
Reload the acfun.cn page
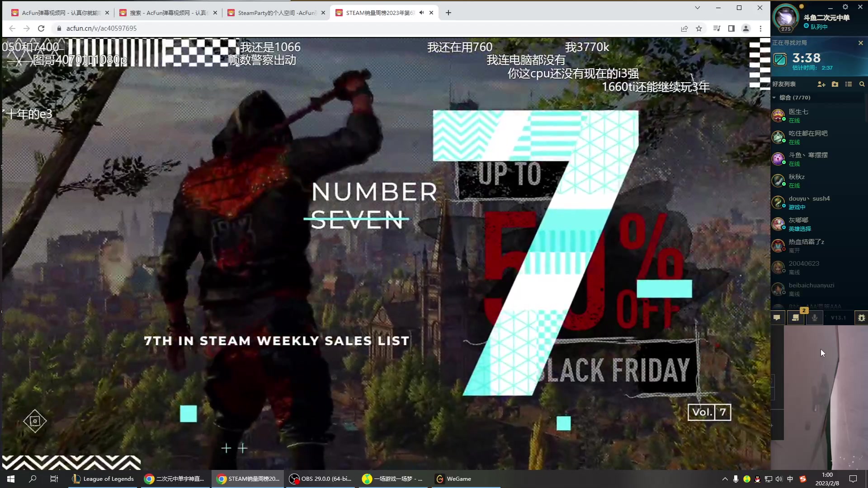41,28
